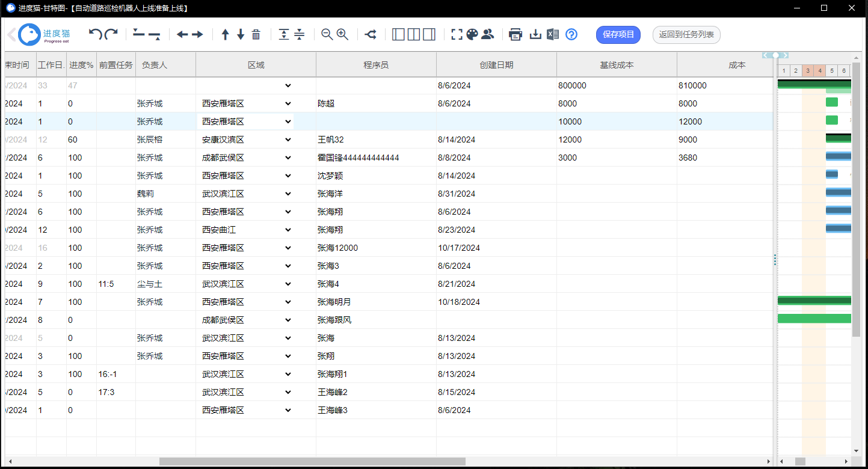Click the 进度猫 Progress cat logo
This screenshot has width=868, height=469.
(45, 35)
